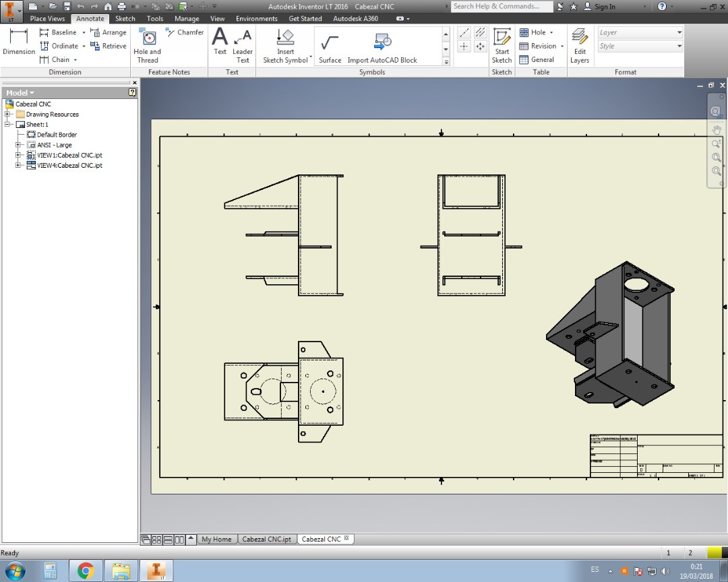Expand the ANSI - Large node
728x582 pixels.
click(x=18, y=145)
